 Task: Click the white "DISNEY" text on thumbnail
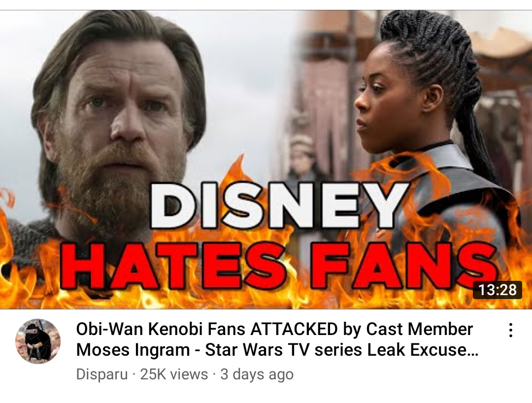tap(279, 205)
